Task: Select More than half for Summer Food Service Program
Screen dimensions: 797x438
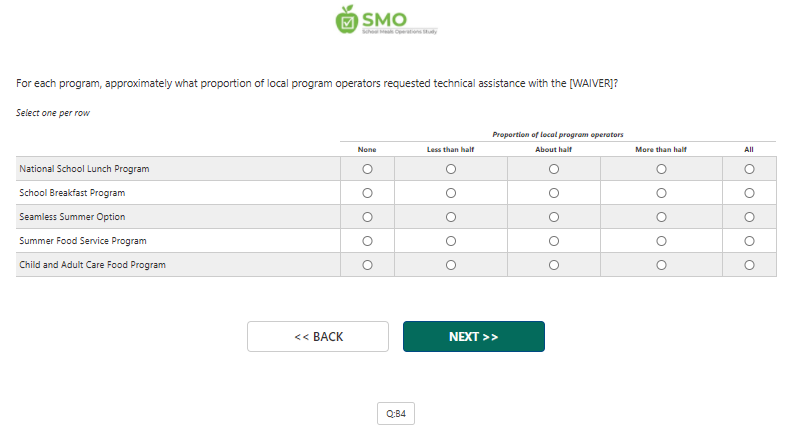Action: coord(661,241)
